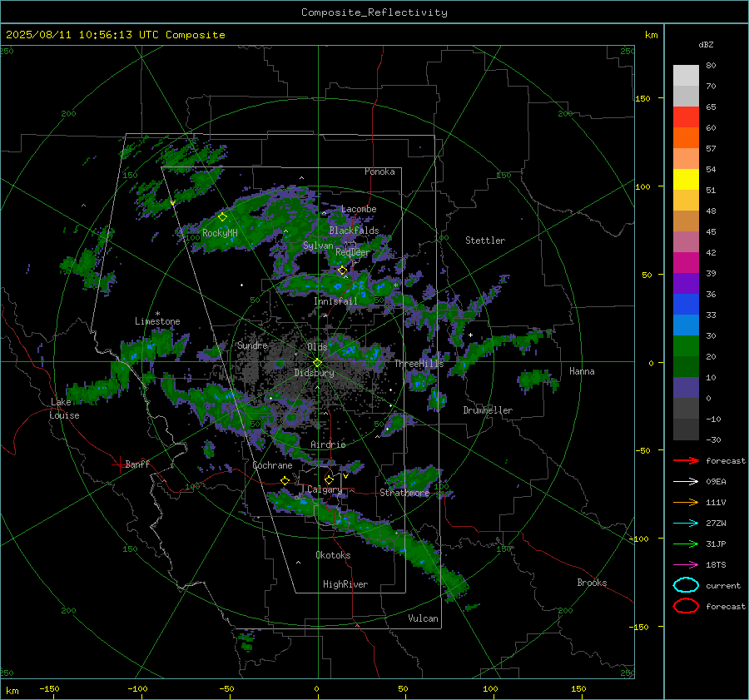This screenshot has width=749, height=700.
Task: Click the Ponoka city label
Action: (379, 171)
